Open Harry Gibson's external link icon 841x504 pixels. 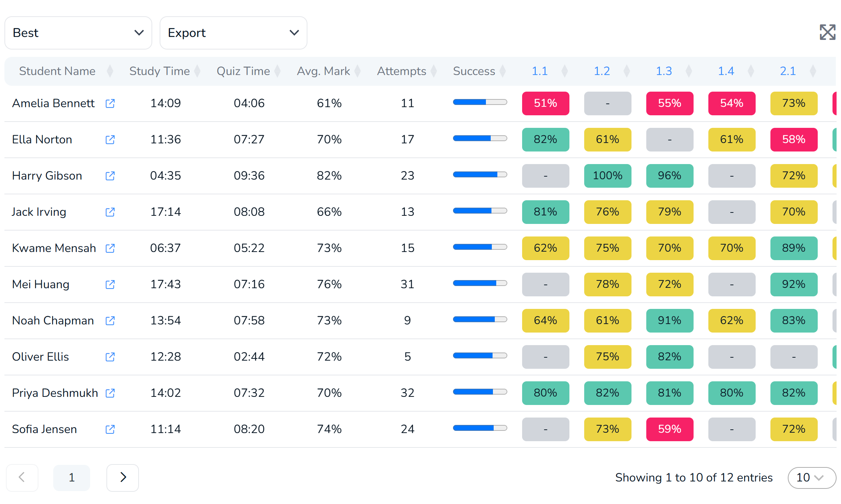(110, 176)
